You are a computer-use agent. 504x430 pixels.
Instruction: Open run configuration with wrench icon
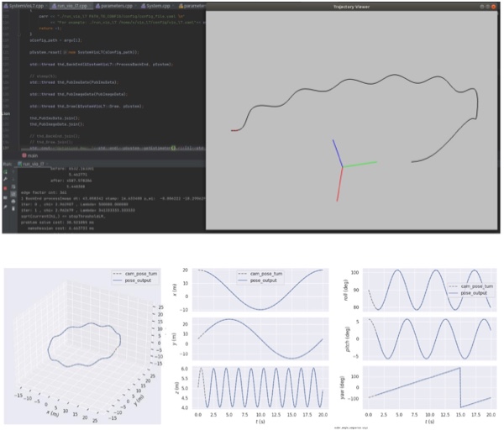(x=6, y=179)
